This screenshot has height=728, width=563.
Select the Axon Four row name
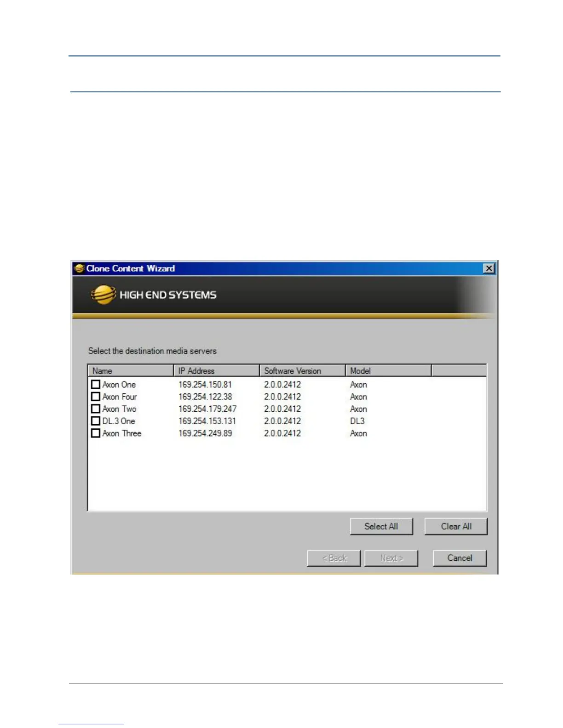120,397
